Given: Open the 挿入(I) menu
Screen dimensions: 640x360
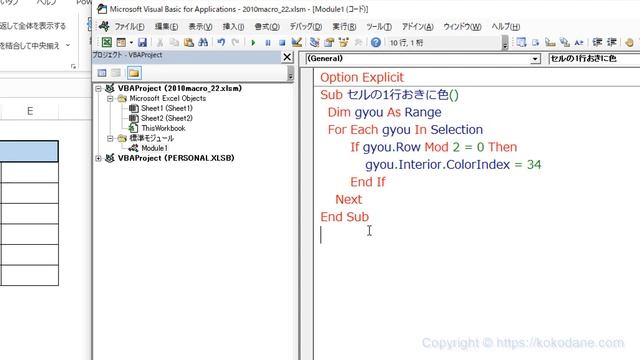Looking at the screenshot, I should (x=233, y=27).
